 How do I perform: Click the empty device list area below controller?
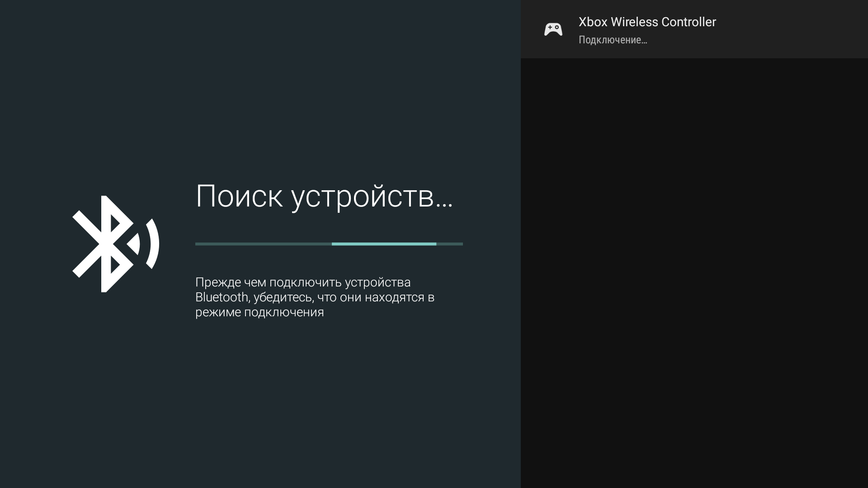coord(694,271)
